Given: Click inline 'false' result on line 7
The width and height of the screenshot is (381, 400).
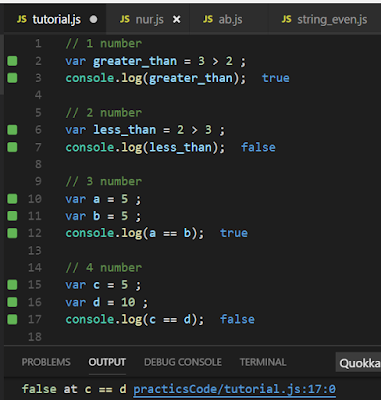Looking at the screenshot, I should click(258, 147).
